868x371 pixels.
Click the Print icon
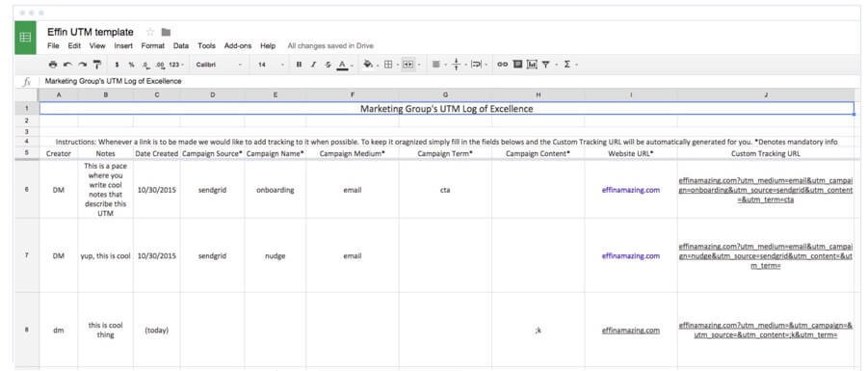tap(53, 65)
